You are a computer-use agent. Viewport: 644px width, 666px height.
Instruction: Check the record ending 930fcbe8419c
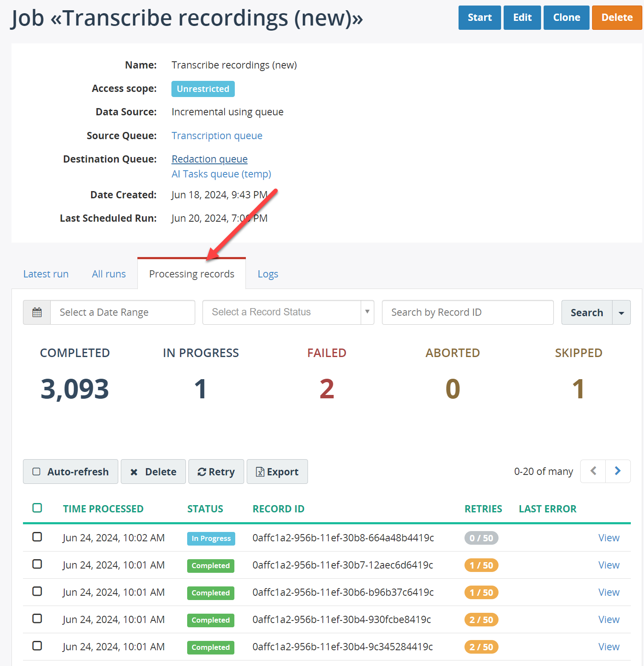[37, 618]
